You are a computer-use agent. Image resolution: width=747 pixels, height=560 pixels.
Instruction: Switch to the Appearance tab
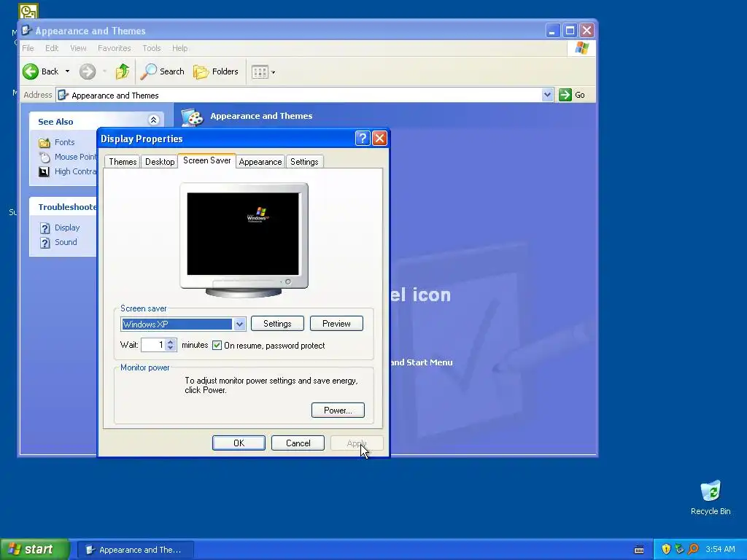point(260,161)
